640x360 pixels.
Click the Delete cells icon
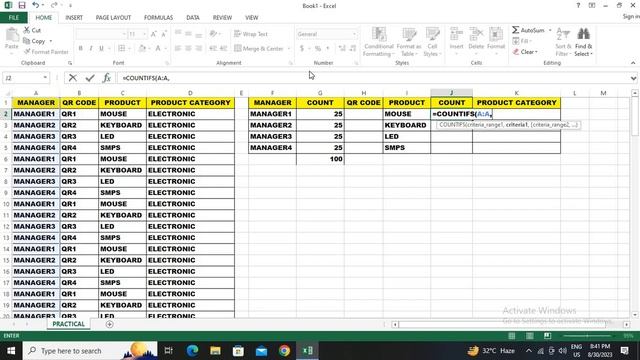coord(476,35)
